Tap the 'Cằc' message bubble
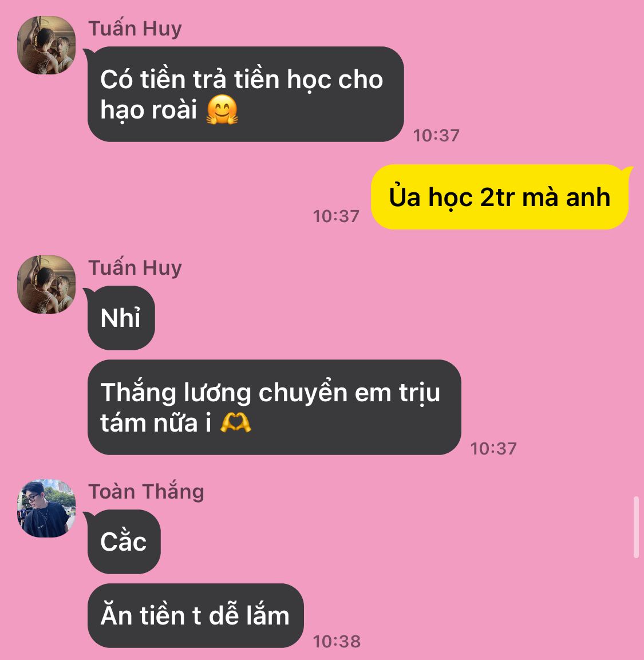Image resolution: width=644 pixels, height=660 pixels. tap(124, 542)
